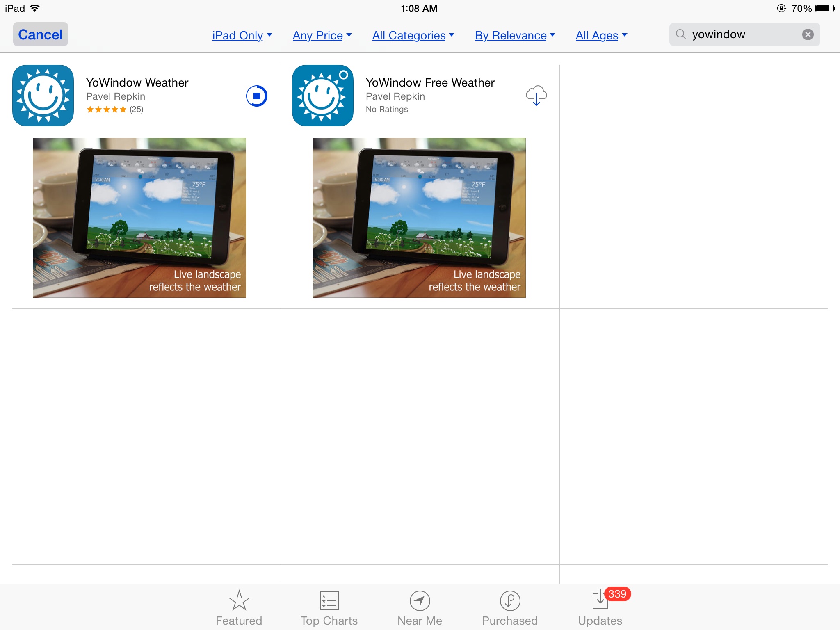Open the All Ages filter

click(x=601, y=36)
